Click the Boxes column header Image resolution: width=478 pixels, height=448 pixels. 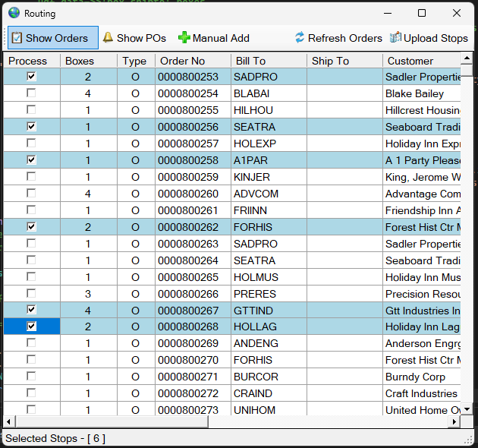point(89,61)
